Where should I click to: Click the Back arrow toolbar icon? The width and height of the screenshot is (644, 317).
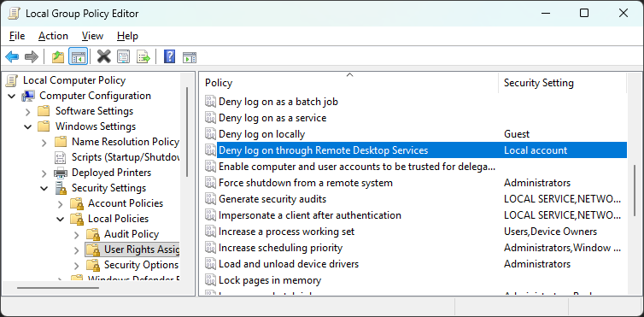(x=12, y=56)
